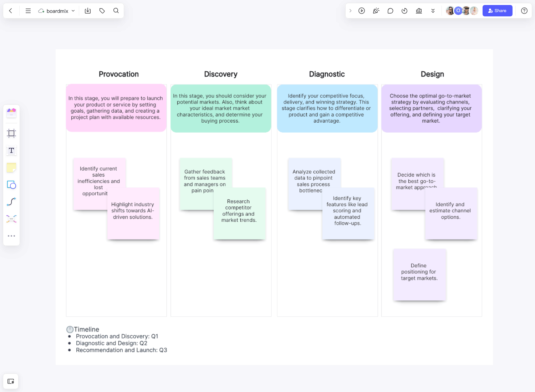Open the Templates panel
535x392 pixels.
[11, 112]
